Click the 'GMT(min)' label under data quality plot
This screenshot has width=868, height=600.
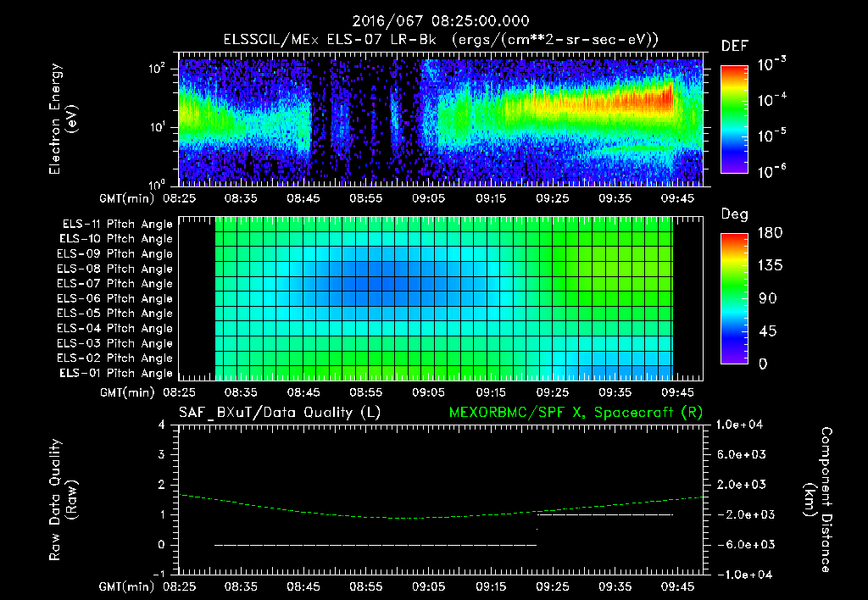click(x=126, y=586)
